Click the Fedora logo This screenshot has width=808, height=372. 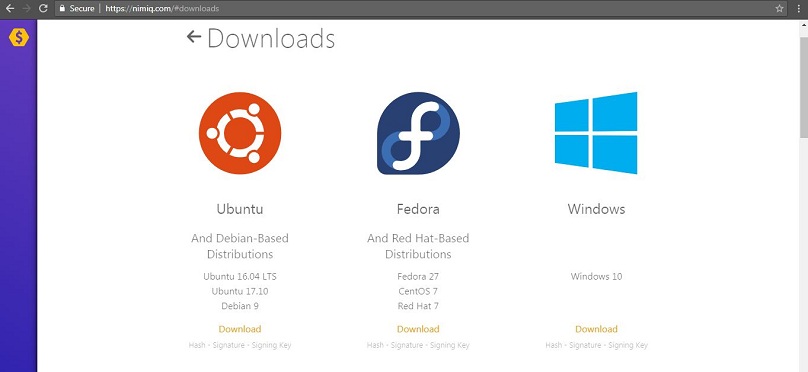pos(418,133)
